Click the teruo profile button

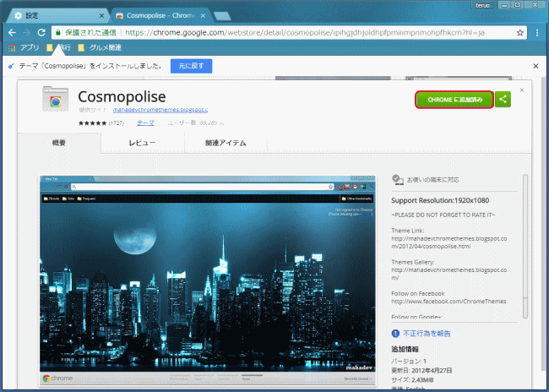[482, 5]
